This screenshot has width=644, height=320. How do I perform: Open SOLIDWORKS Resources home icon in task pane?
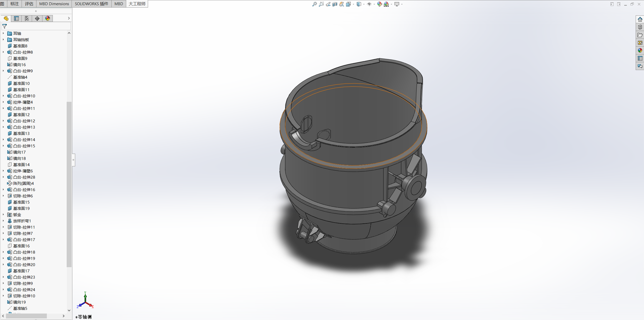click(x=640, y=20)
